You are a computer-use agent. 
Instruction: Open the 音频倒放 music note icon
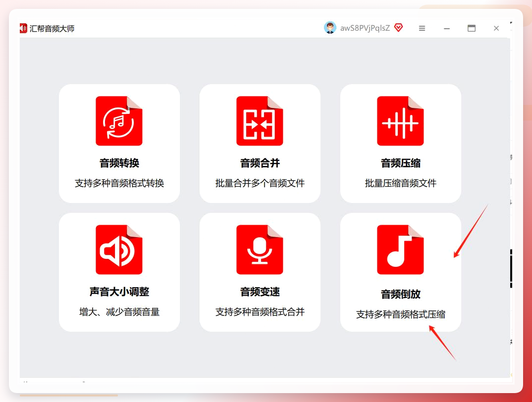point(400,250)
